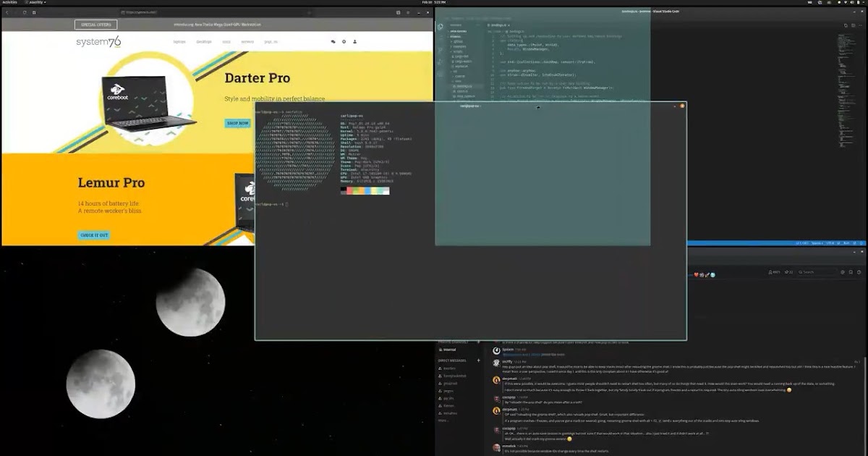The height and width of the screenshot is (456, 868).
Task: Reload the system76 page in browser
Action: (24, 12)
